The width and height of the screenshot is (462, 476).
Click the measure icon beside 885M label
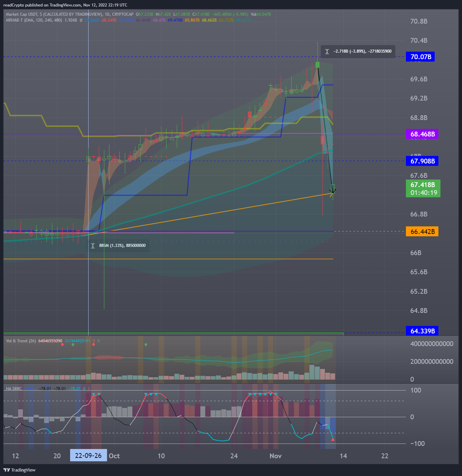93,246
